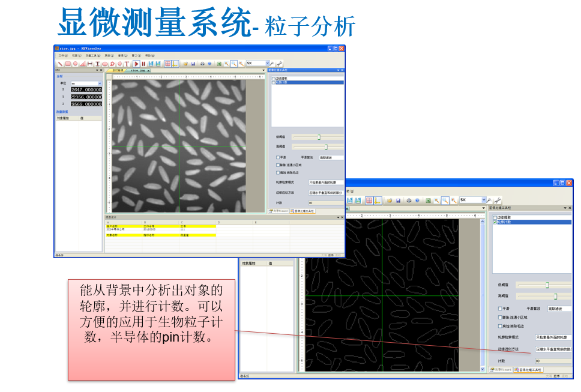Open 平滑算法 dropdown in the contour window
This screenshot has height=392, width=581.
click(x=560, y=309)
